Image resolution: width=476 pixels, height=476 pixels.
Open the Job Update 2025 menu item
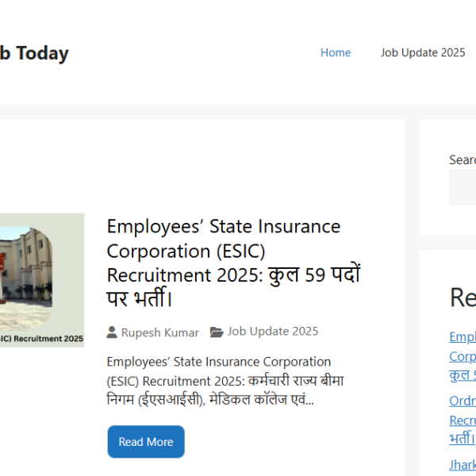coord(423,52)
